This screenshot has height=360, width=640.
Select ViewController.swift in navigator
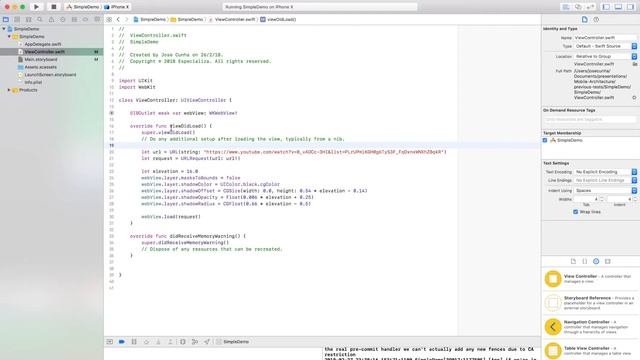[x=44, y=52]
